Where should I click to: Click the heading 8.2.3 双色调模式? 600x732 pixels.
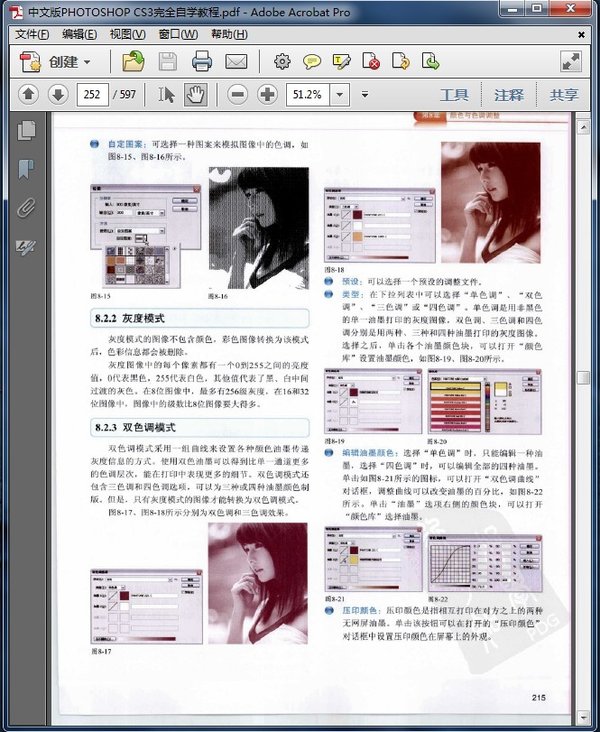click(x=135, y=427)
